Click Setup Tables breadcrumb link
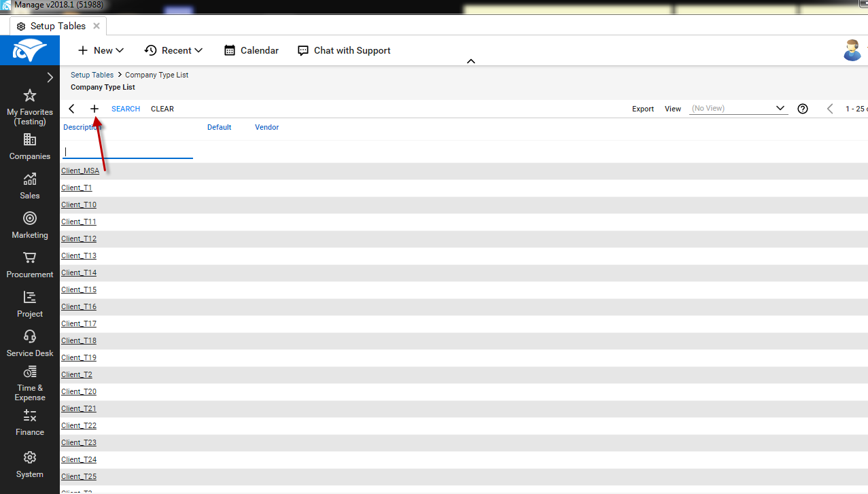This screenshot has width=868, height=494. (x=92, y=75)
